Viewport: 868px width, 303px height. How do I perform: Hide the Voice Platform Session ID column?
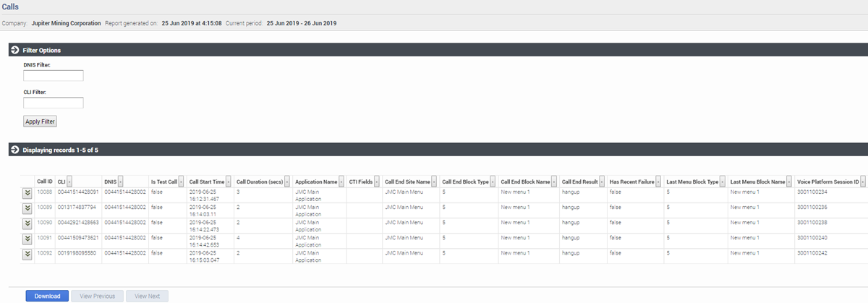(x=863, y=182)
